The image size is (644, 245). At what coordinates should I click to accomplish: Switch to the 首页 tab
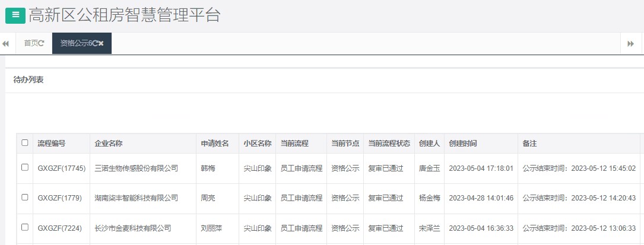pyautogui.click(x=34, y=43)
